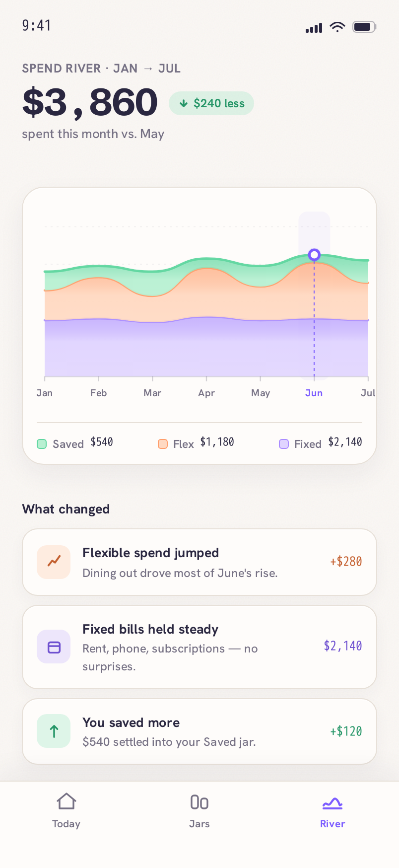Tap the green up-arrow saved icon
399x868 pixels.
[54, 731]
